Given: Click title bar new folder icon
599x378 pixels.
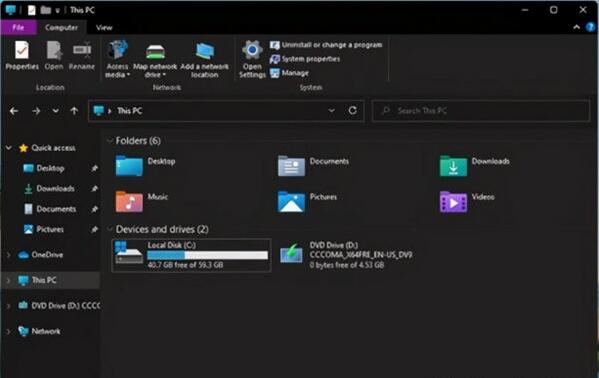Looking at the screenshot, I should point(46,10).
